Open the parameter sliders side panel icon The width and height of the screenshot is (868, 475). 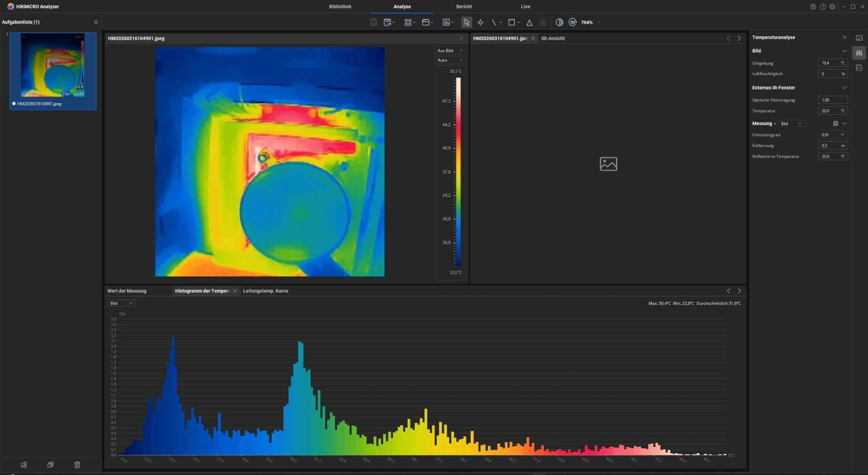(859, 53)
